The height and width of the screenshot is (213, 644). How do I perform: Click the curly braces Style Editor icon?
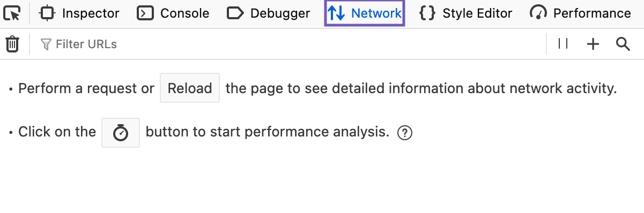click(x=427, y=13)
